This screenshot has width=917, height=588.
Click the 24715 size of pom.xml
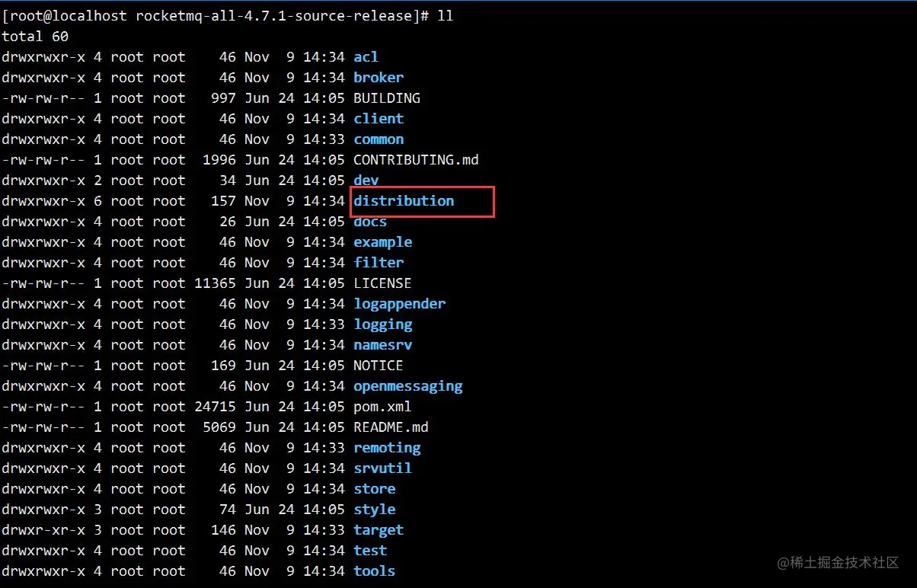point(215,407)
